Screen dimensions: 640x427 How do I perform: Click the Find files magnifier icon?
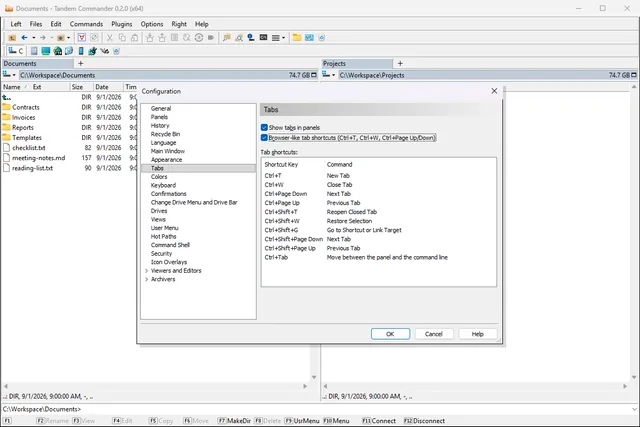tap(239, 38)
